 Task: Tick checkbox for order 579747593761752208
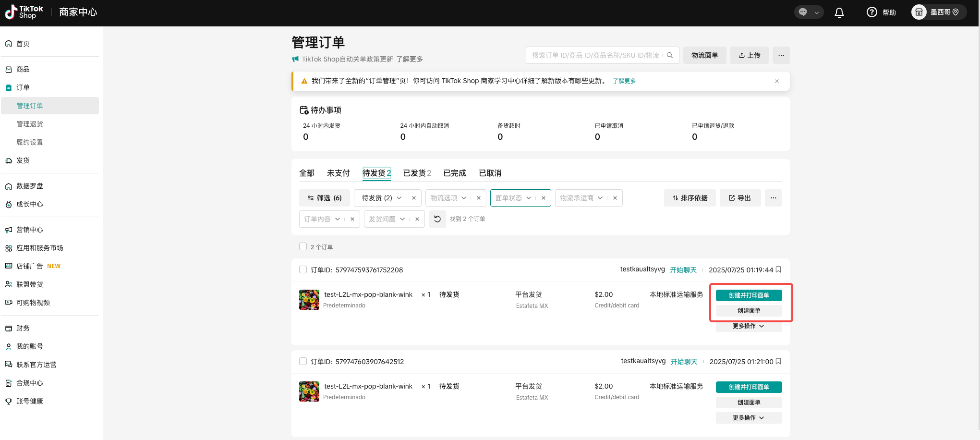(303, 270)
